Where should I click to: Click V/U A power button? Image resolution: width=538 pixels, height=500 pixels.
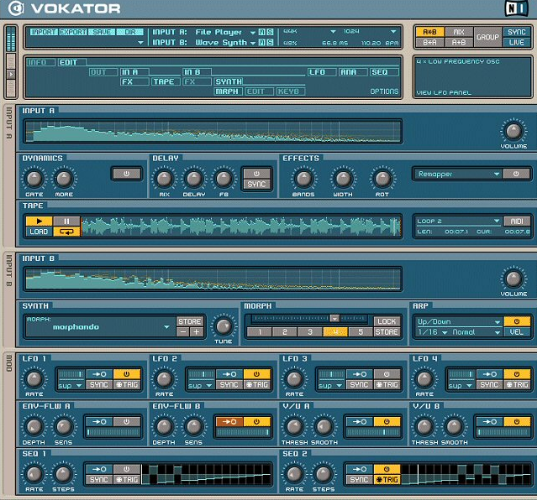(387, 422)
